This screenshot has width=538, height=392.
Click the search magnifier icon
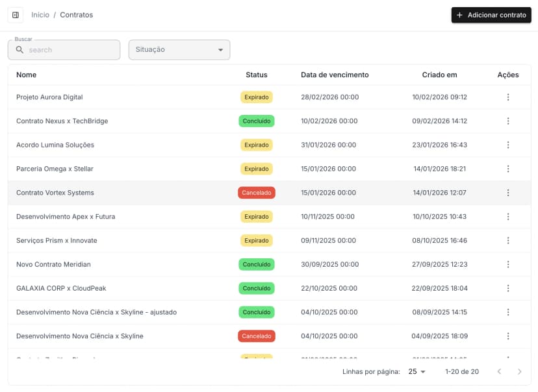[x=19, y=50]
